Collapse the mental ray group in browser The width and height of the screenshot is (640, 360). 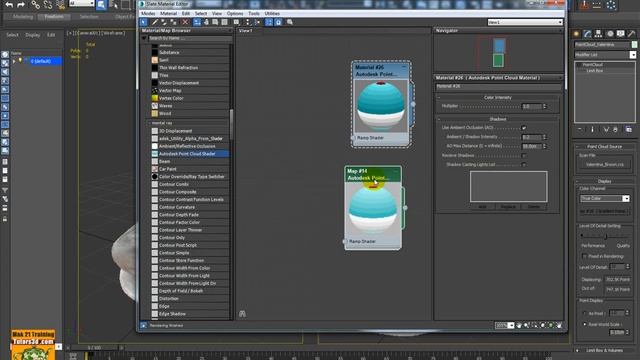[149, 123]
